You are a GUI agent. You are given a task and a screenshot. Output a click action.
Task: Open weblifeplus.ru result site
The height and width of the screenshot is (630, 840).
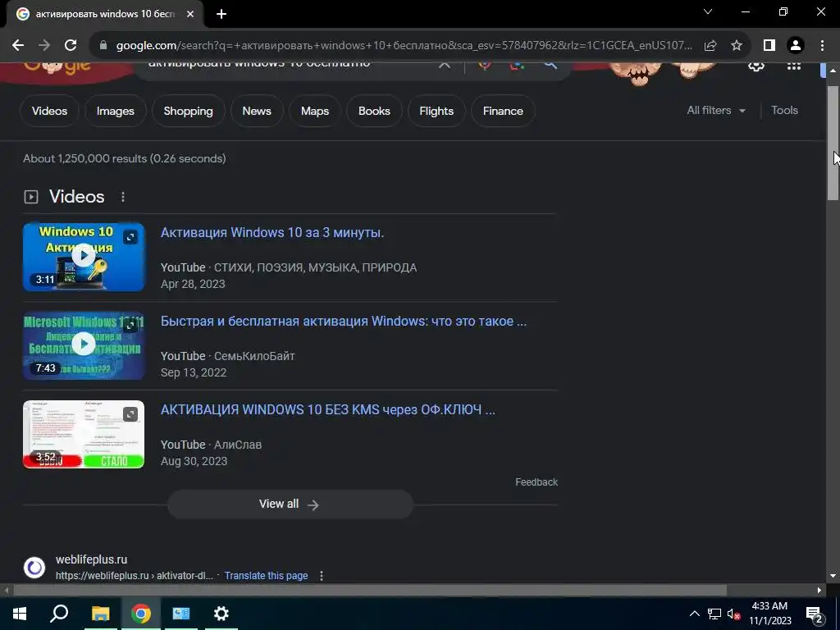click(92, 559)
